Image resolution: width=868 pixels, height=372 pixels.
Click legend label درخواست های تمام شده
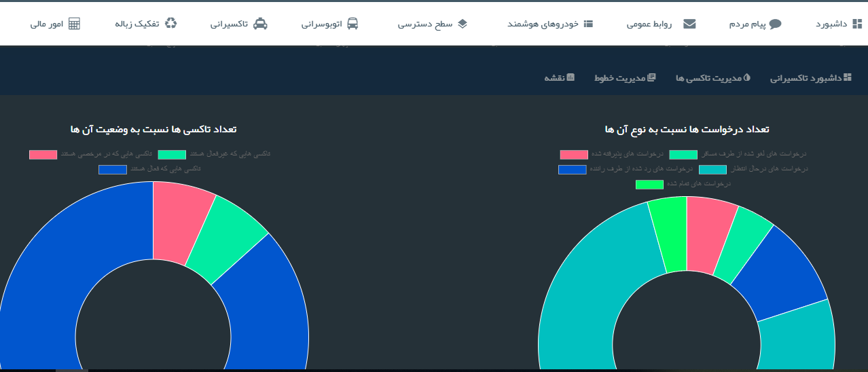click(698, 184)
